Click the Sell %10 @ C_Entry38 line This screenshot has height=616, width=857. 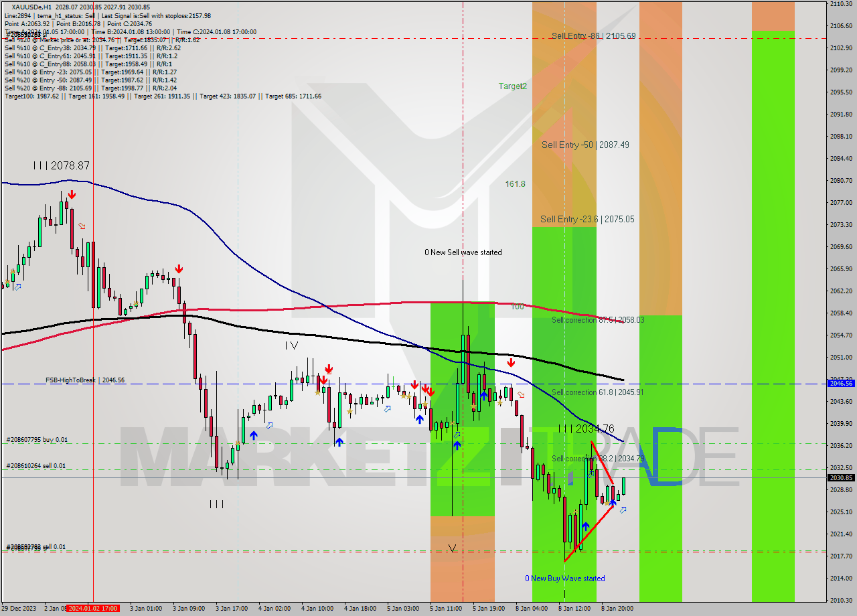click(x=92, y=48)
